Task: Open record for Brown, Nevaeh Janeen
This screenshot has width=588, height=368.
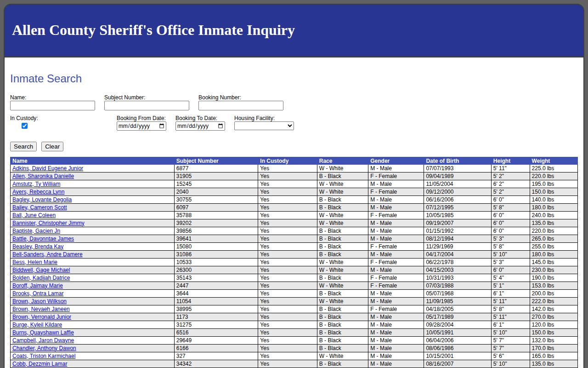Action: 41,309
